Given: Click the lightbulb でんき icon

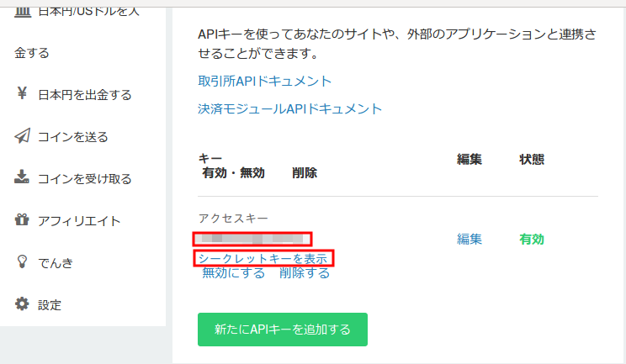Looking at the screenshot, I should tap(22, 262).
